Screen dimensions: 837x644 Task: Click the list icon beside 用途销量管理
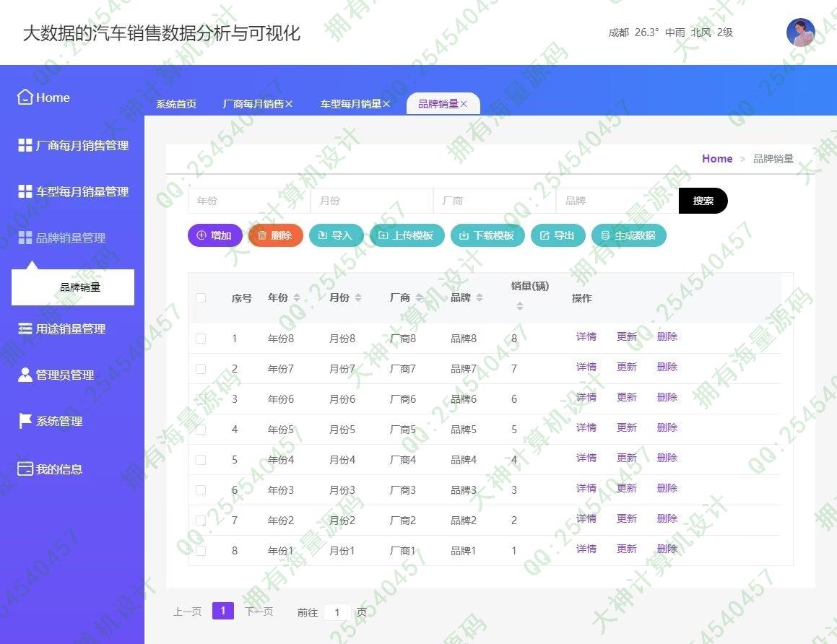[x=25, y=328]
